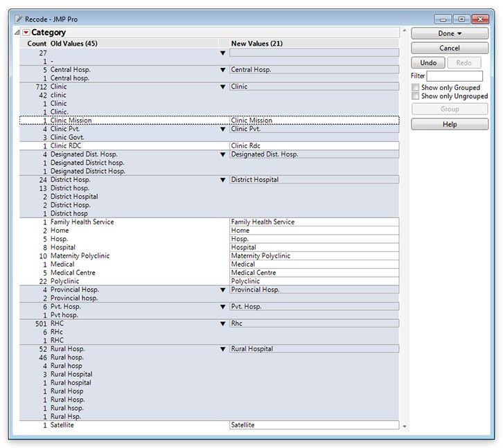Edit new value field Rhc
This screenshot has height=448, width=503.
click(315, 323)
